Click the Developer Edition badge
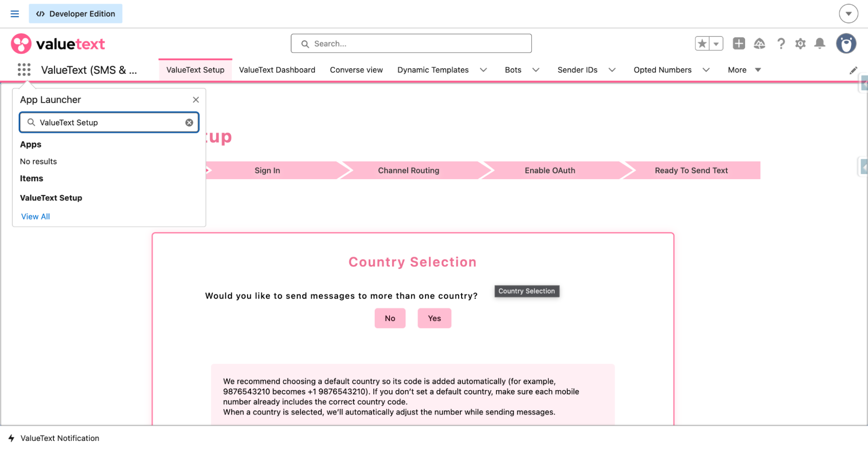This screenshot has height=450, width=868. [x=76, y=13]
